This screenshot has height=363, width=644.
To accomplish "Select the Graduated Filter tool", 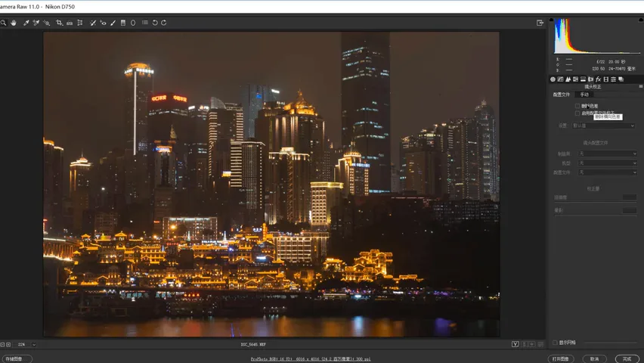I will click(x=122, y=23).
